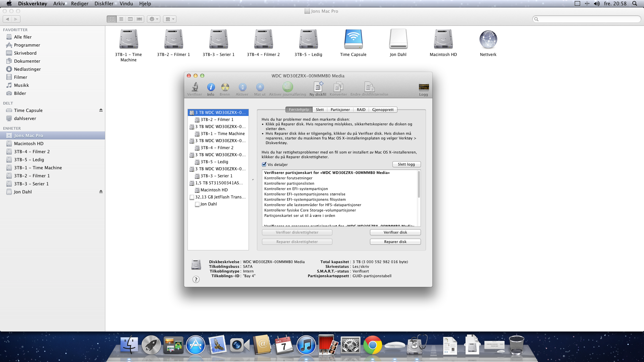The image size is (644, 362).
Task: Open Spotlight search in the menu bar
Action: pos(635,3)
